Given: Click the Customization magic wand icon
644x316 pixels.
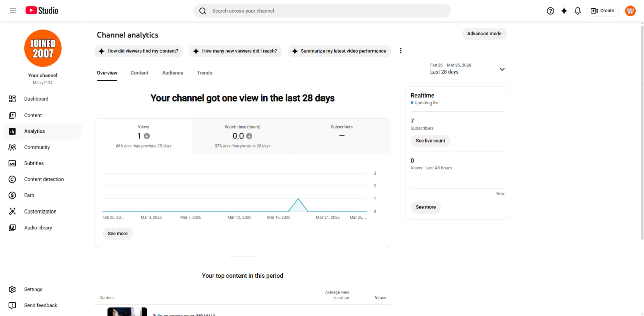Looking at the screenshot, I should pos(12,212).
